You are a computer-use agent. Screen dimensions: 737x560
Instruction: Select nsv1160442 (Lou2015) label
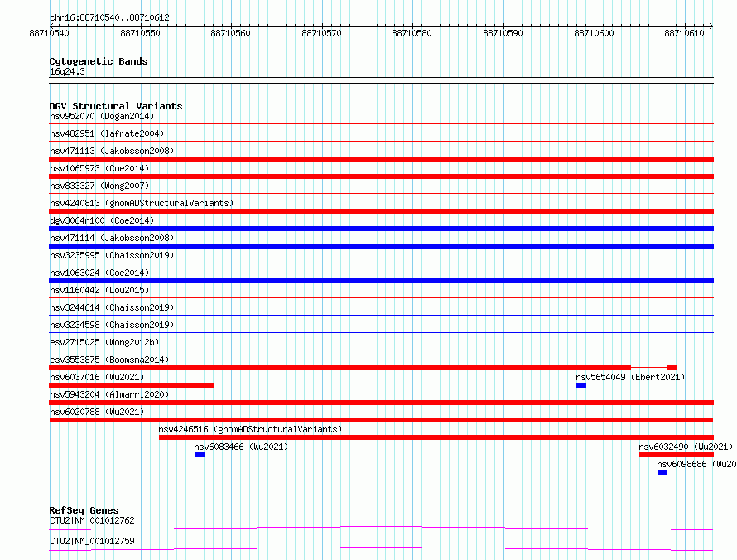point(99,290)
